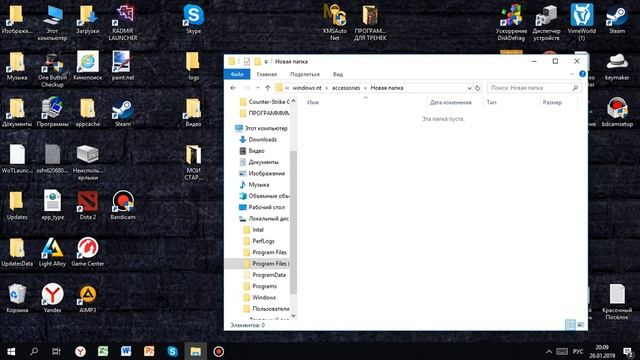The image size is (640, 360).
Task: Select the Диспетчер устройств desktop icon
Action: point(547,22)
